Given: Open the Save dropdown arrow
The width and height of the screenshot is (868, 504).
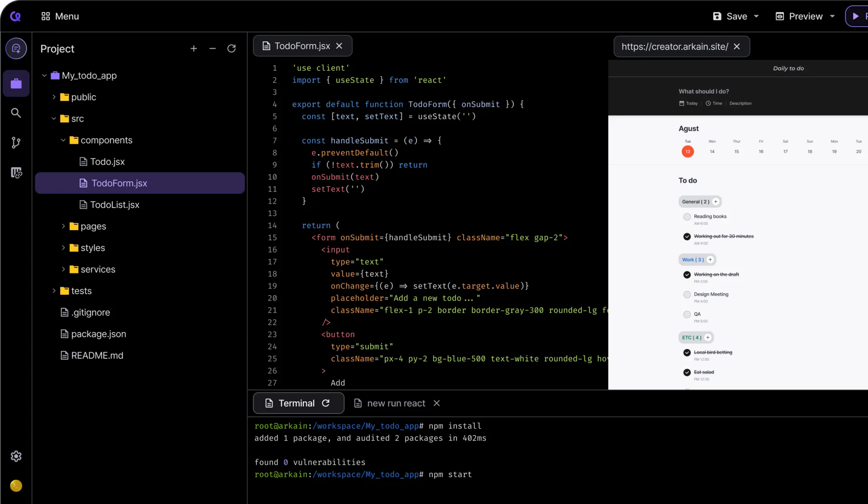Looking at the screenshot, I should (756, 16).
